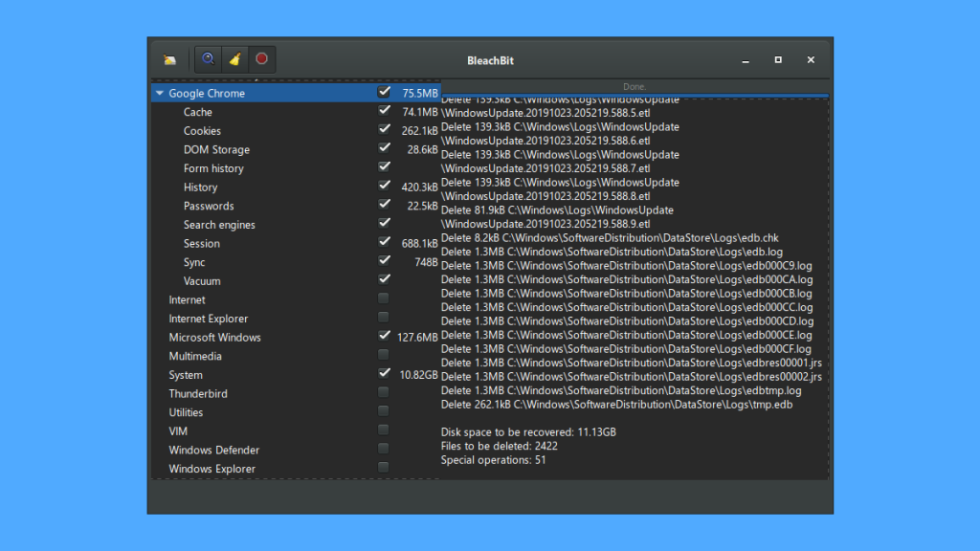
Task: Enable the Internet checkbox
Action: pyautogui.click(x=384, y=298)
